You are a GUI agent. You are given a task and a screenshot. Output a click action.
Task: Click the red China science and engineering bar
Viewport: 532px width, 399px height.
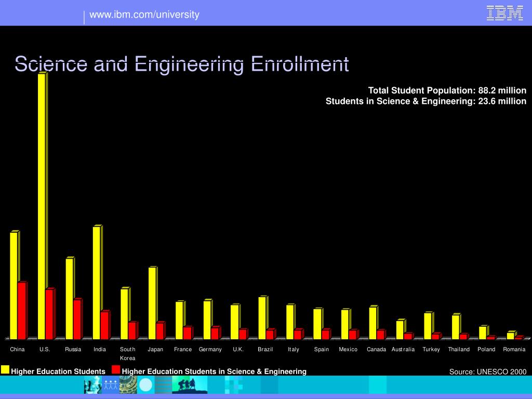click(x=22, y=311)
